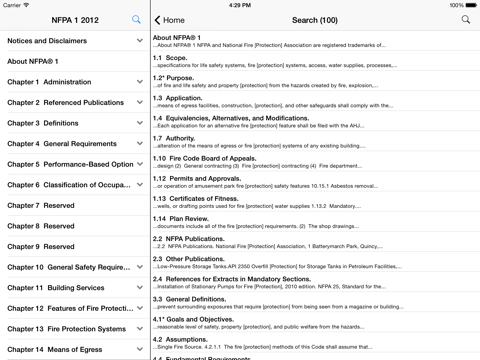The image size is (480, 360).
Task: Tap the blue search icon in the sidebar header
Action: 136,20
